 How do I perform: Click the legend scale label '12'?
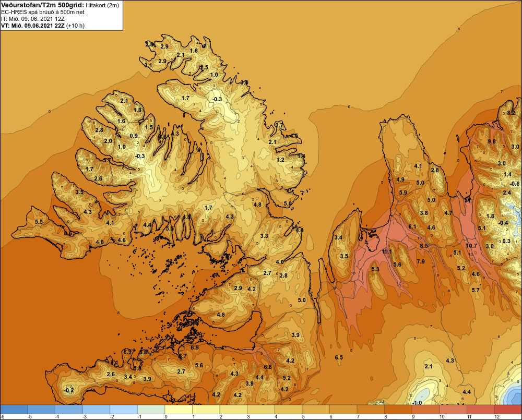(x=497, y=417)
